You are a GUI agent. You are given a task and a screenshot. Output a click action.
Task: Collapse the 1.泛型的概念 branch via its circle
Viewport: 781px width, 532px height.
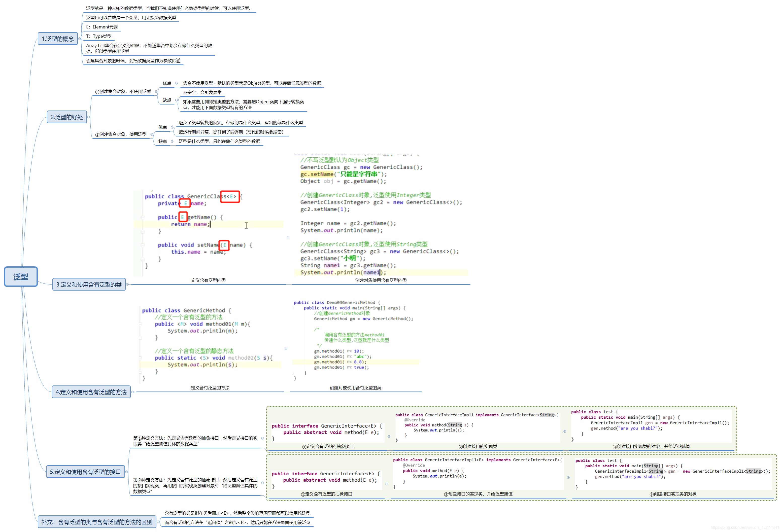coord(80,39)
